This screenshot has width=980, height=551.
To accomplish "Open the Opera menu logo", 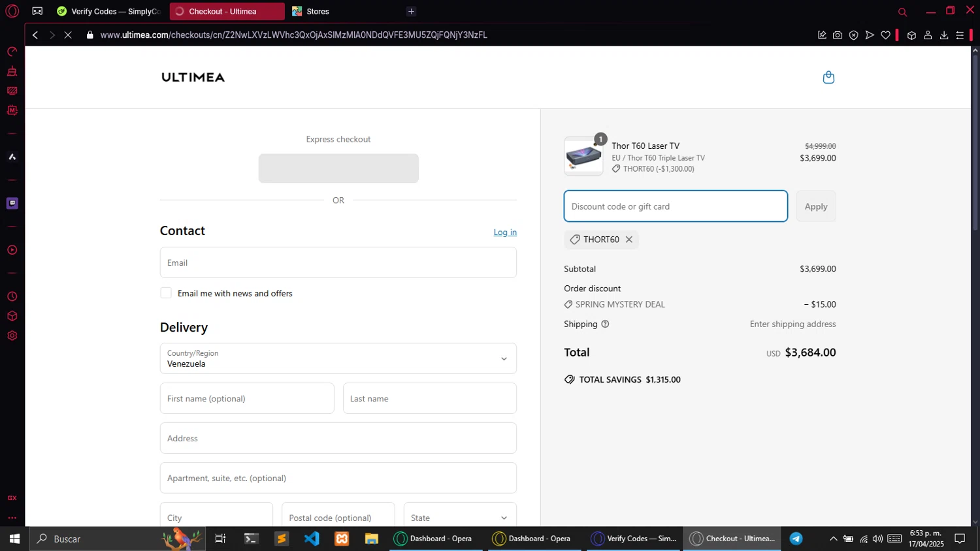I will coord(12,11).
